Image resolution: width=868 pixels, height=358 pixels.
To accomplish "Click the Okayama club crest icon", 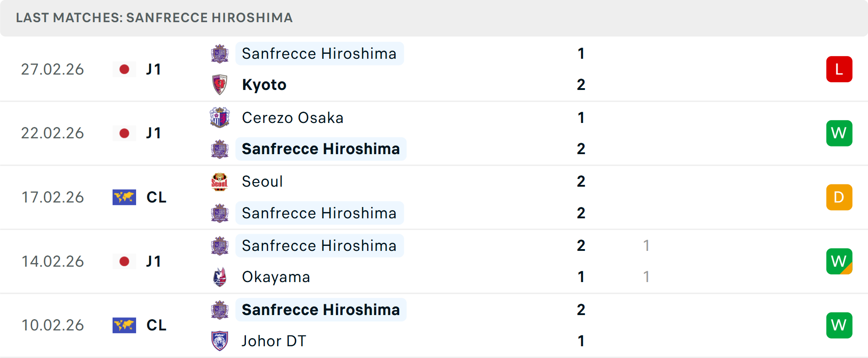I will point(220,277).
